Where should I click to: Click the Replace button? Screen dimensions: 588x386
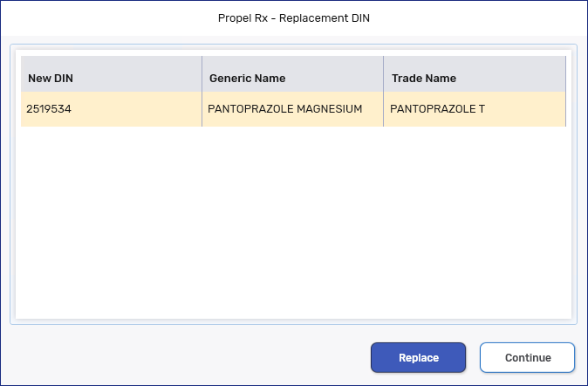point(418,357)
